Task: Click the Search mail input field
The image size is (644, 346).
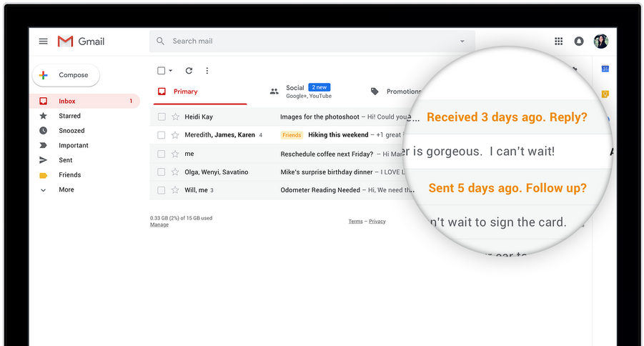Action: (312, 41)
